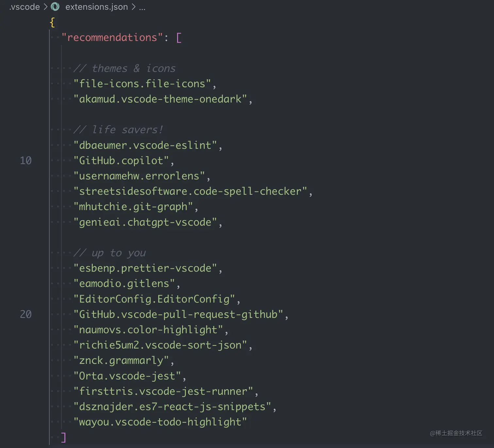
Task: Click the "znck.grammarly" entry
Action: tap(121, 360)
